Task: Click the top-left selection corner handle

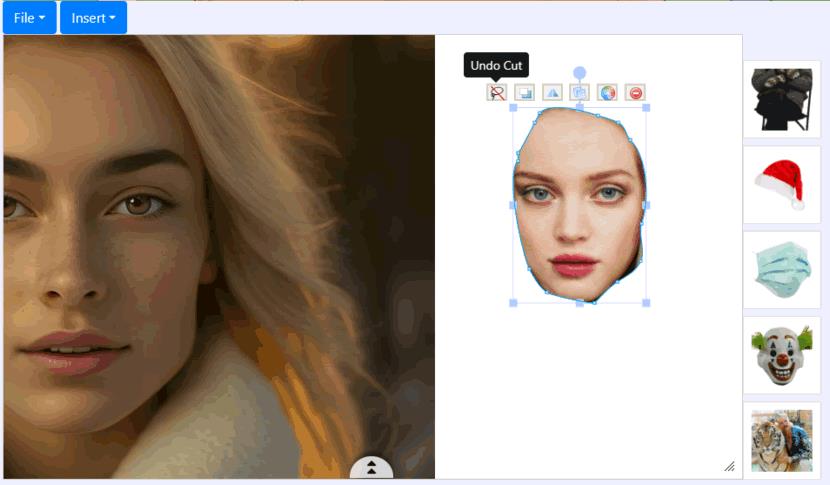Action: (513, 108)
